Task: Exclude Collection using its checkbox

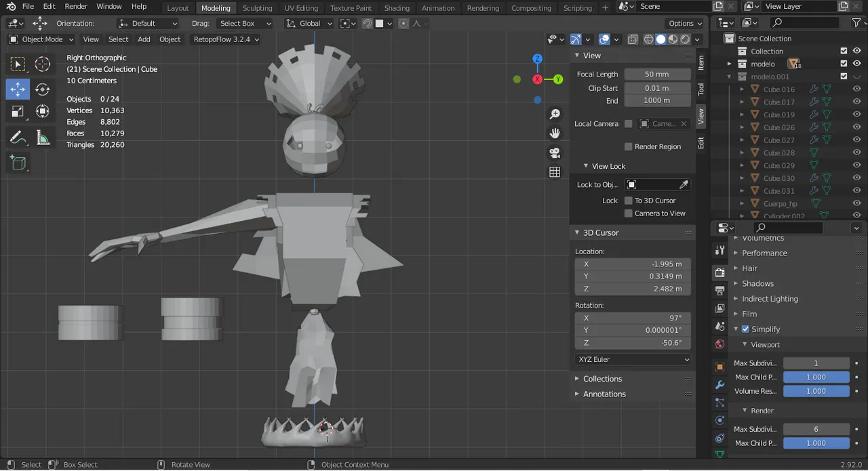Action: click(844, 51)
